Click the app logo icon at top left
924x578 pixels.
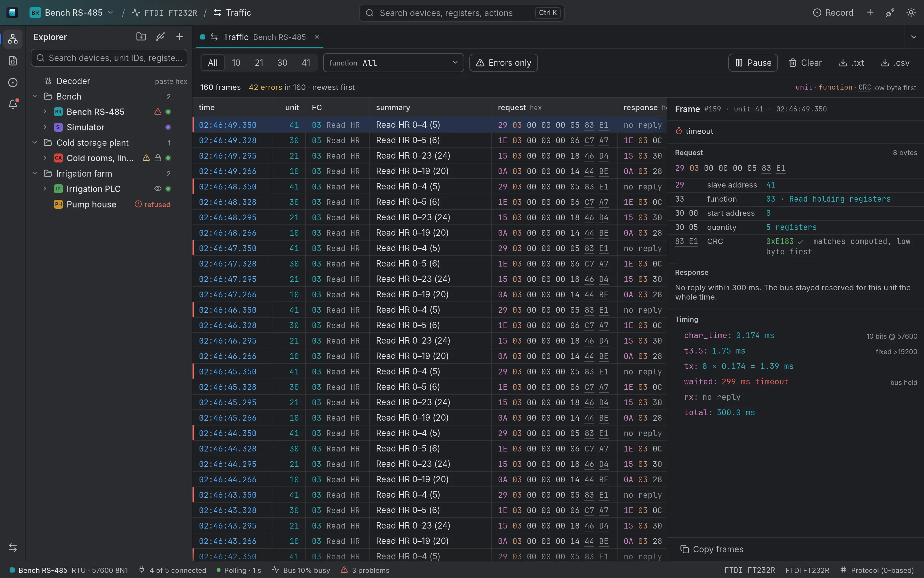[x=12, y=13]
